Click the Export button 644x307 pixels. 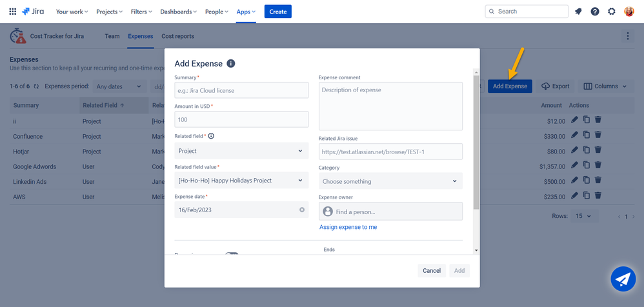point(556,86)
